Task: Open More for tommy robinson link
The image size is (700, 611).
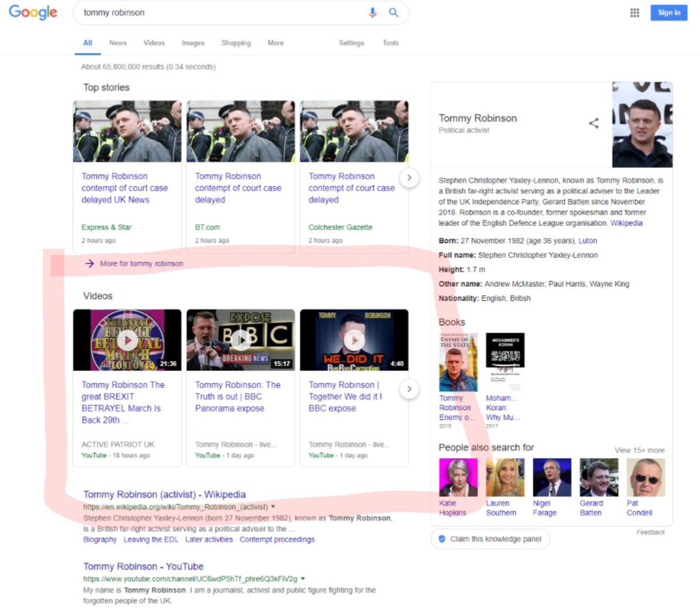Action: point(142,263)
